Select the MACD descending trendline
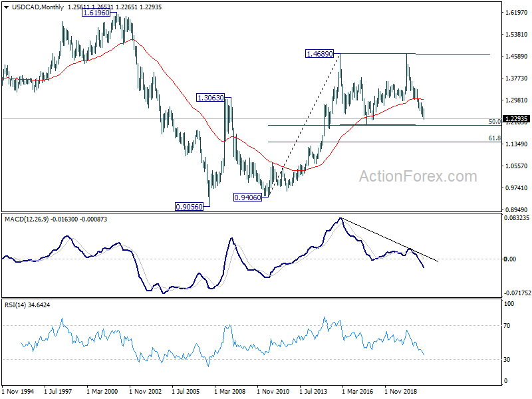 (x=390, y=239)
